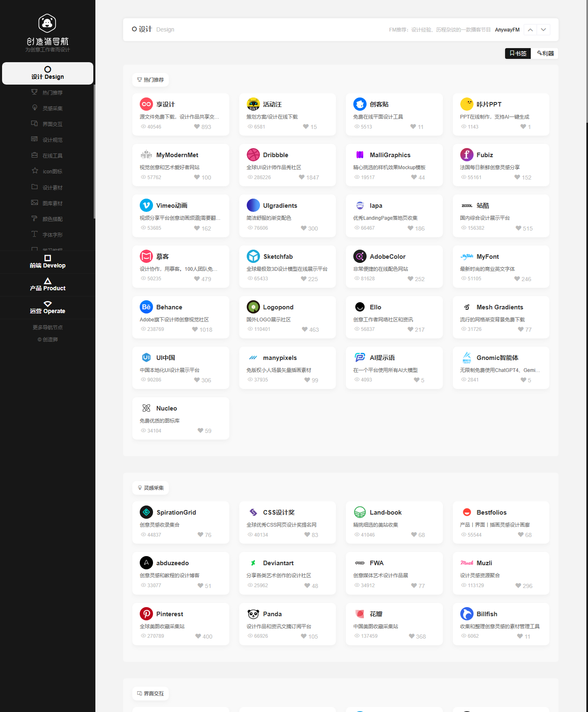Expand the 前端 Develop sidebar section

pos(47,262)
